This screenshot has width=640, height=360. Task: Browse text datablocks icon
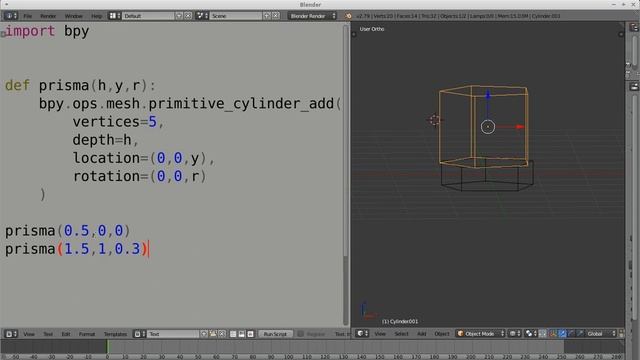point(140,334)
